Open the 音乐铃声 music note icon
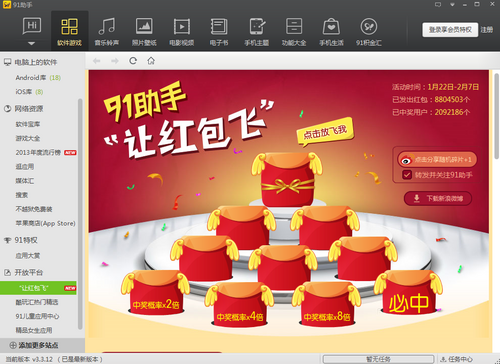 coord(107,27)
